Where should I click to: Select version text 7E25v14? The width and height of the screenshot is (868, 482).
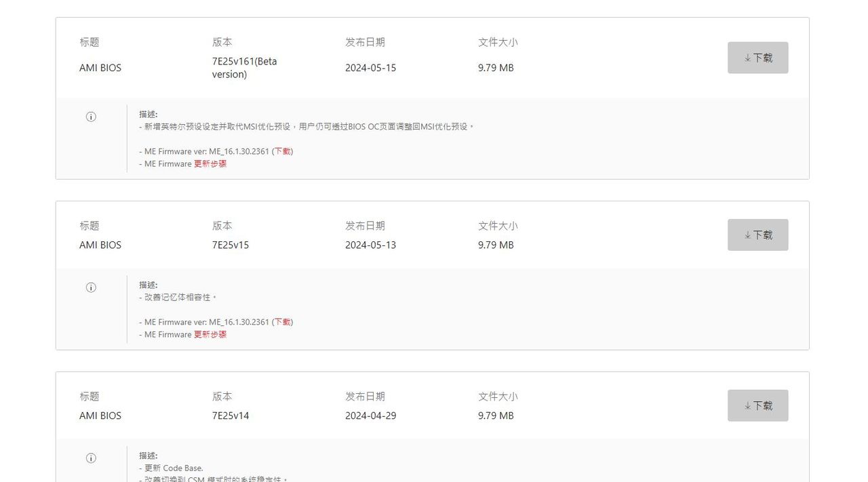231,416
